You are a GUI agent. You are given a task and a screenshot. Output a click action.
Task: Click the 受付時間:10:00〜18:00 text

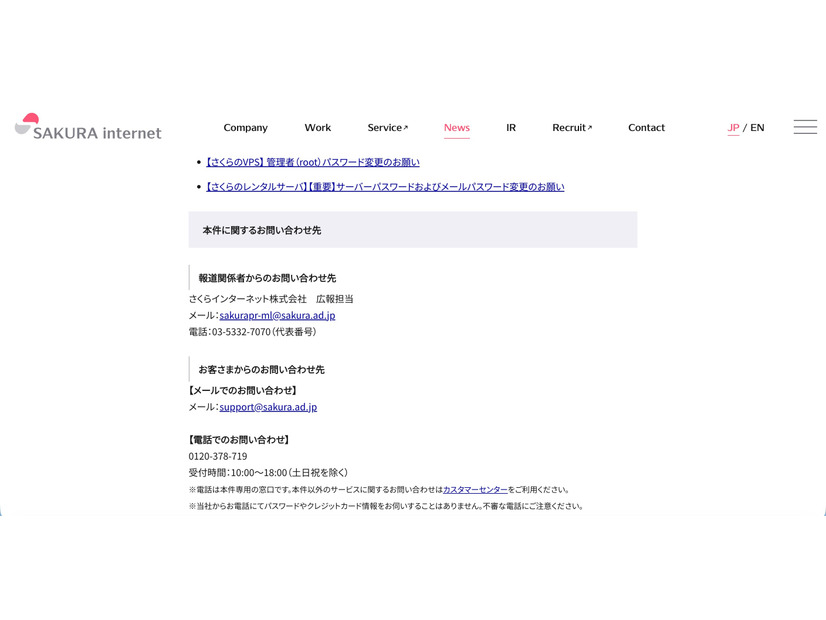[238, 473]
